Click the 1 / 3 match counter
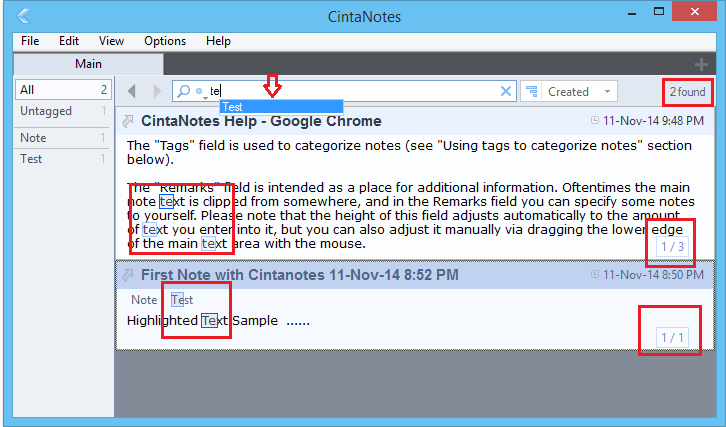Image resolution: width=726 pixels, height=427 pixels. (672, 246)
